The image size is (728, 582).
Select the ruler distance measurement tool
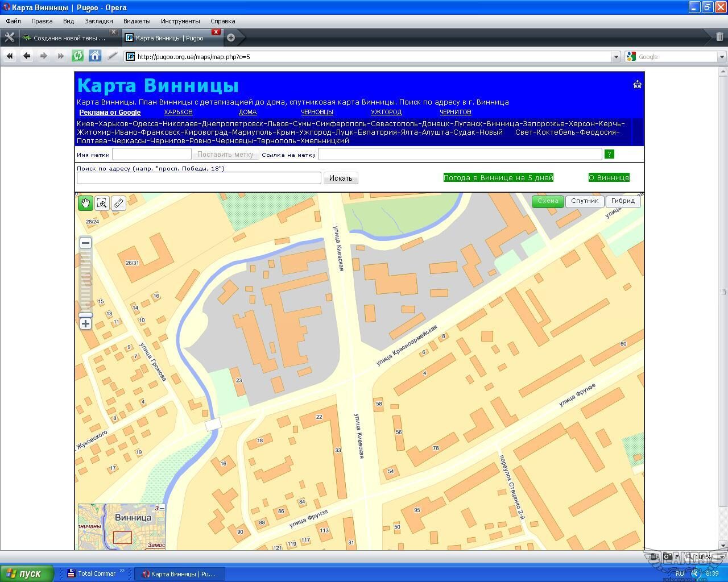pos(118,203)
